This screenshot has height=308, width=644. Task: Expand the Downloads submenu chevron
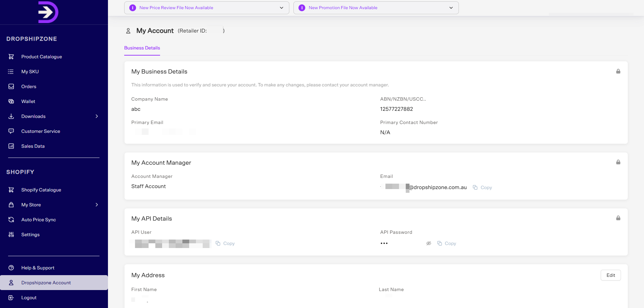click(97, 116)
